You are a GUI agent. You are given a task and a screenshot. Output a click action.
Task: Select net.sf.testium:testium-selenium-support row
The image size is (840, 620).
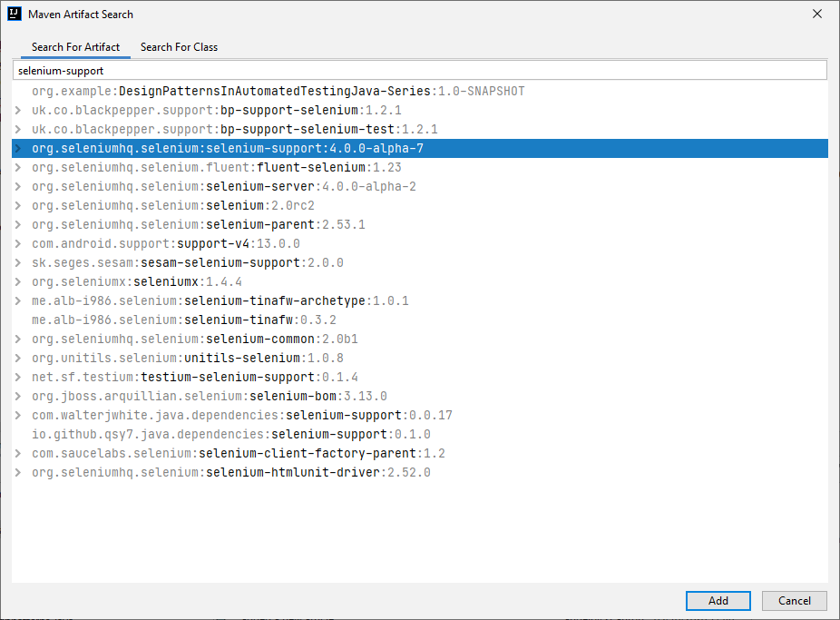pos(420,378)
